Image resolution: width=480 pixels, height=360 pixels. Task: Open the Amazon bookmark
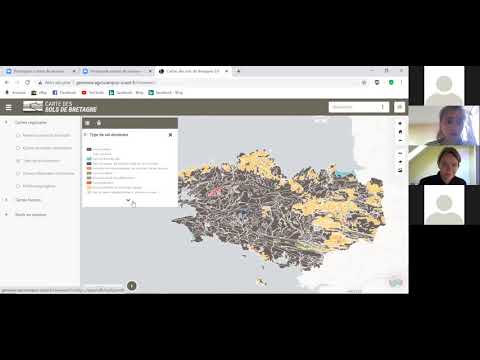coord(16,92)
